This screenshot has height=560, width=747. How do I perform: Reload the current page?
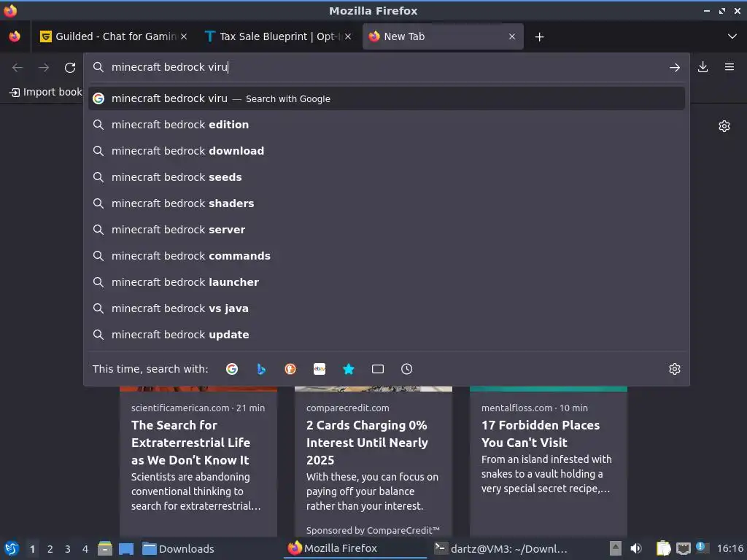point(70,68)
